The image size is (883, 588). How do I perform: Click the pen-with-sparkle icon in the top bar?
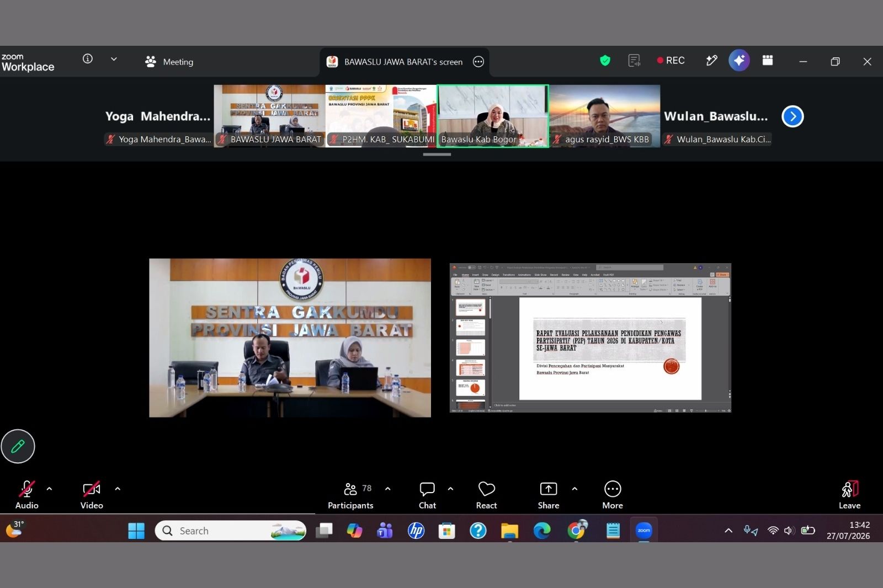(x=711, y=61)
